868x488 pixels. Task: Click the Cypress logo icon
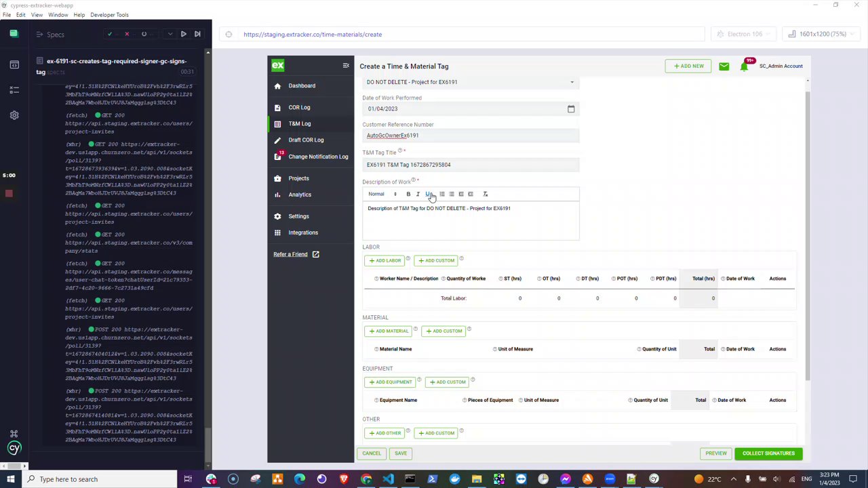(x=14, y=448)
